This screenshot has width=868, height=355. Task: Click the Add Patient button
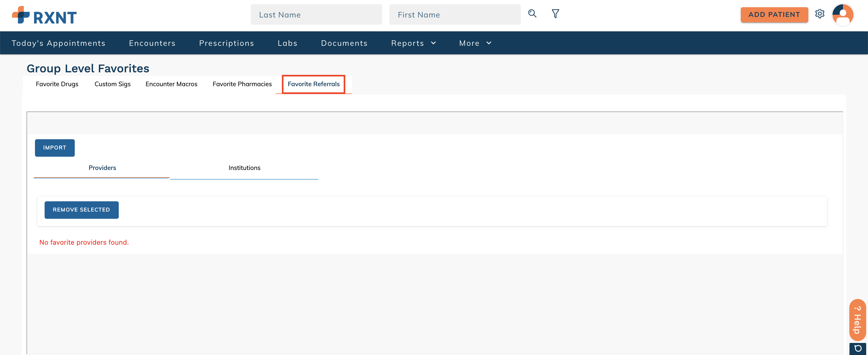click(x=774, y=15)
